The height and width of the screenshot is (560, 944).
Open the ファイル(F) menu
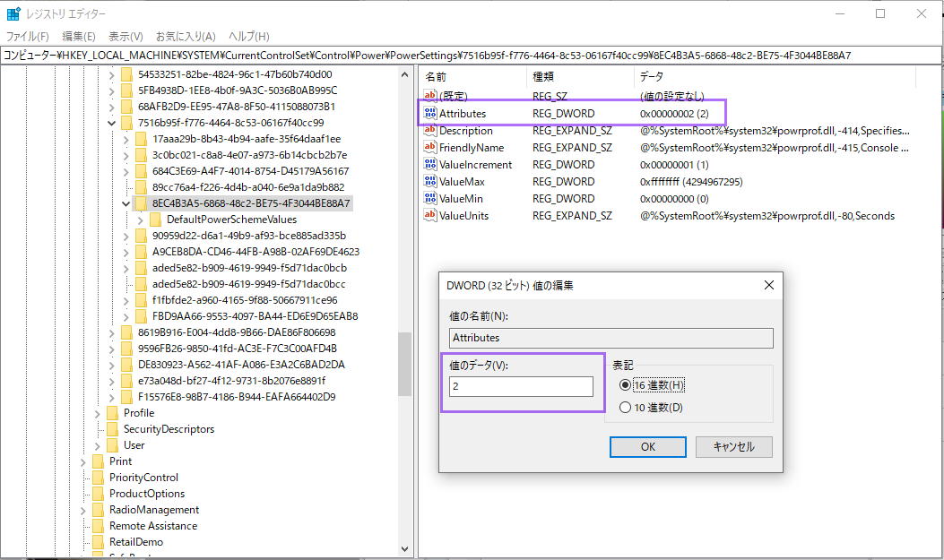[x=28, y=37]
